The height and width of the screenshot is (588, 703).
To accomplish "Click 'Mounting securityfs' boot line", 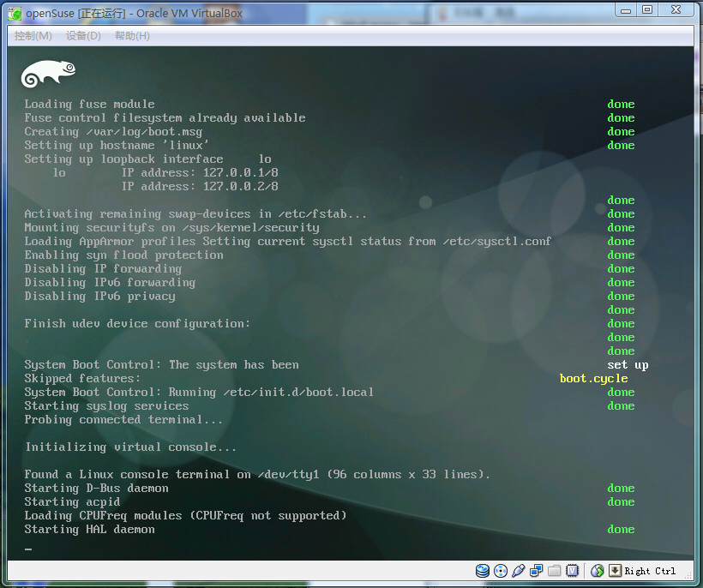I will point(171,228).
